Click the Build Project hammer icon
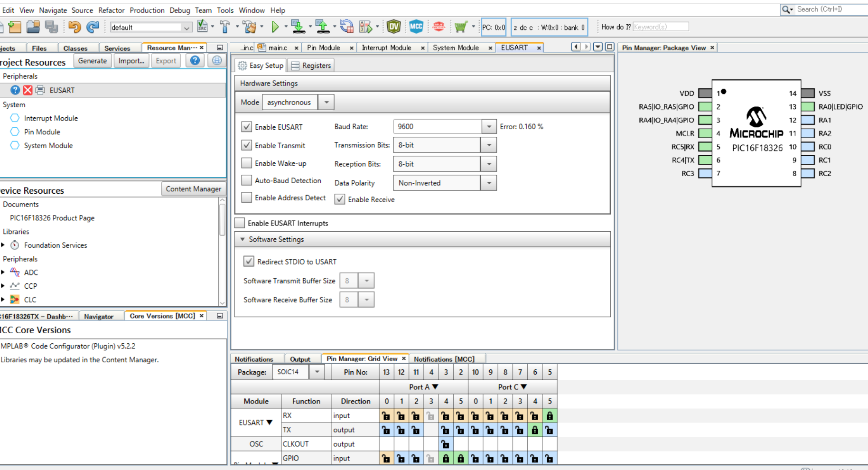Image resolution: width=868 pixels, height=470 pixels. [225, 27]
